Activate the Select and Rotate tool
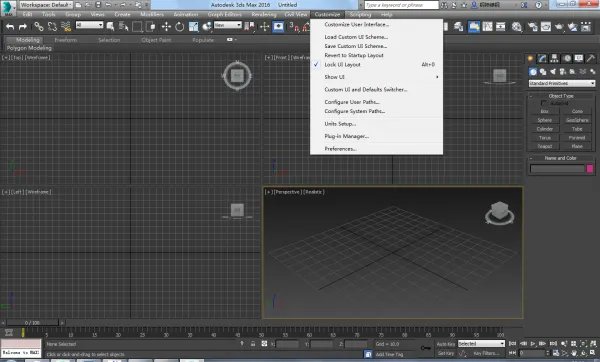 coord(179,26)
